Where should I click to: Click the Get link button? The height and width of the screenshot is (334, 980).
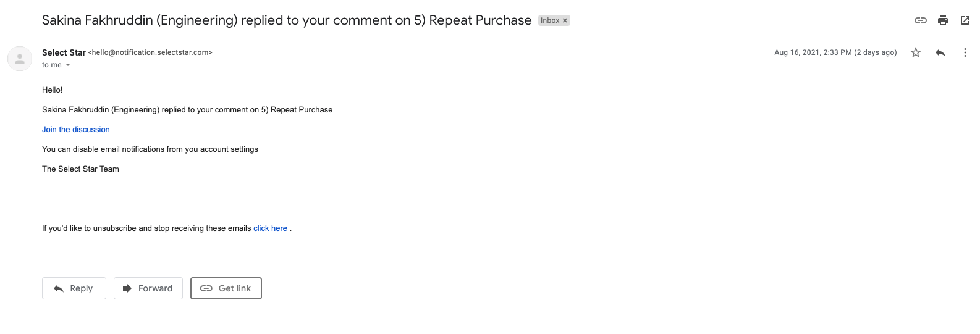click(226, 288)
